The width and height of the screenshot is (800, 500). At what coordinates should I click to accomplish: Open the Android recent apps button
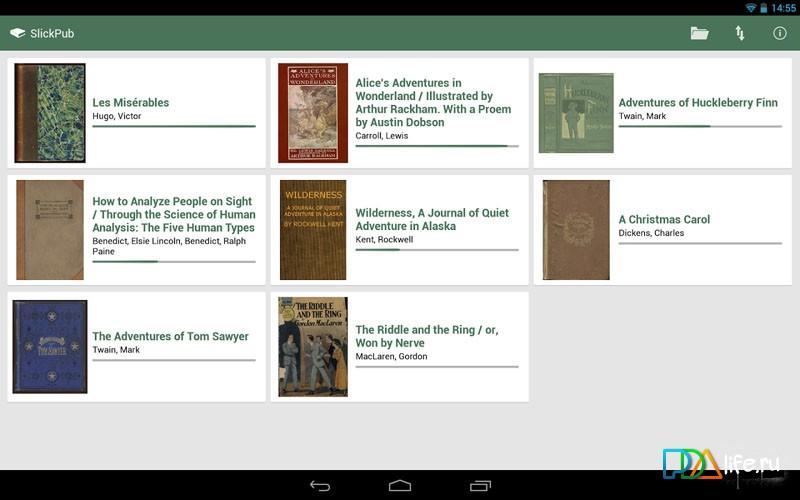click(480, 486)
